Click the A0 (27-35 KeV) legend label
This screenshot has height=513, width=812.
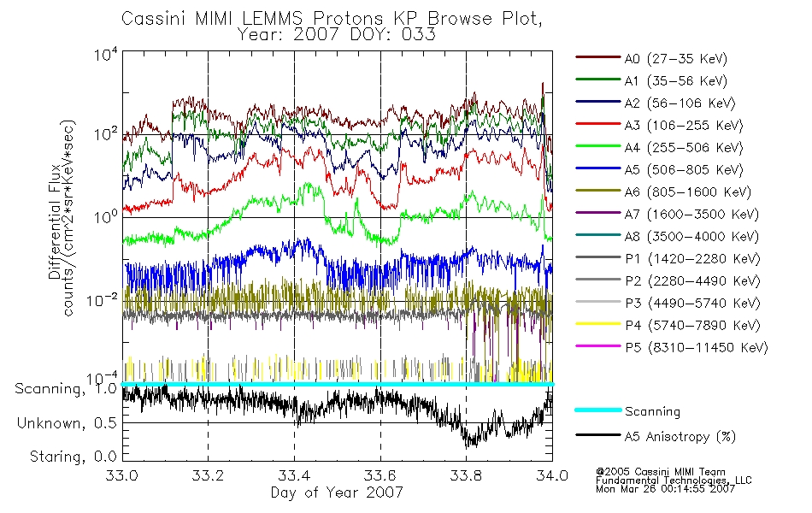(676, 58)
